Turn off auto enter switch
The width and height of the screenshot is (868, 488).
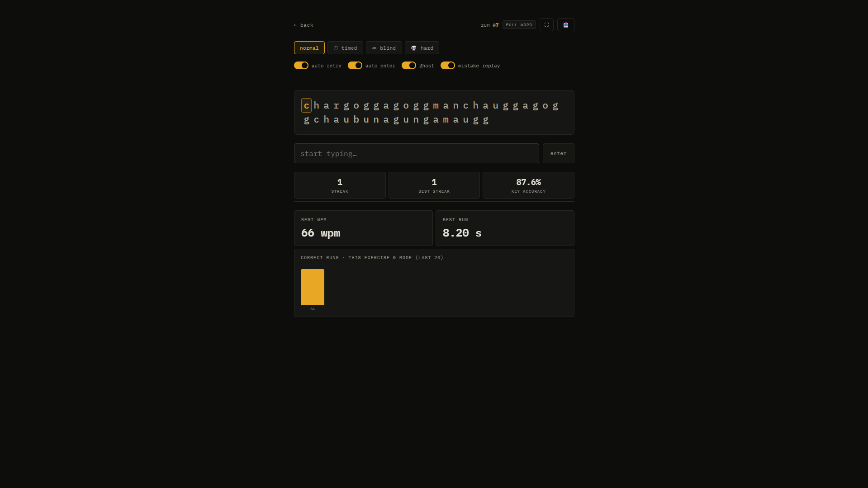tap(355, 66)
